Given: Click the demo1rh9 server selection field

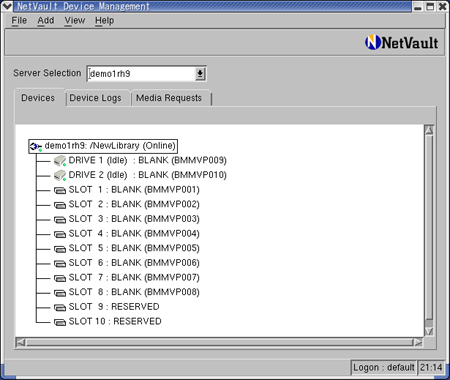Looking at the screenshot, I should (142, 74).
